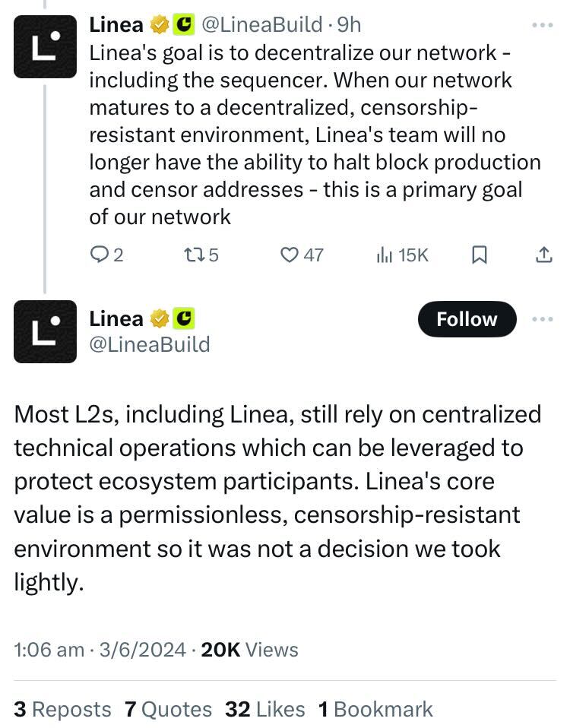The image size is (570, 728).
Task: View analytics of the 15K views tweet
Action: coord(384,255)
